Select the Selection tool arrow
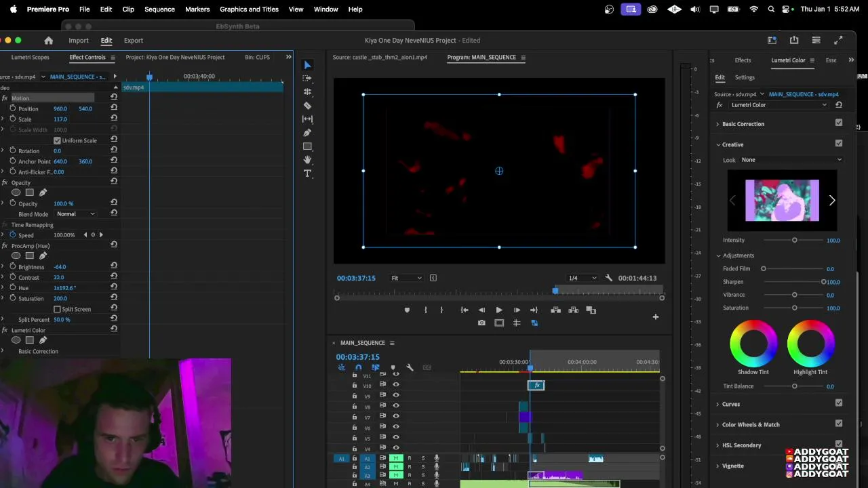Screen dimensions: 868x488 coord(307,65)
